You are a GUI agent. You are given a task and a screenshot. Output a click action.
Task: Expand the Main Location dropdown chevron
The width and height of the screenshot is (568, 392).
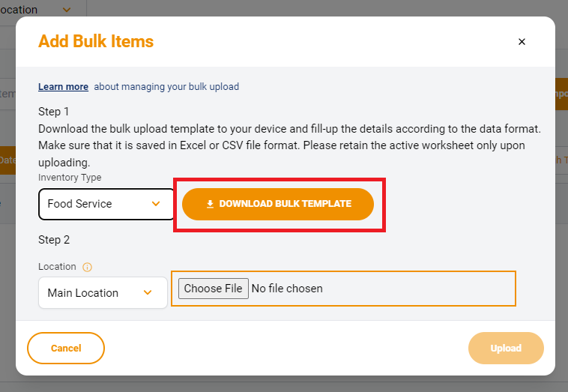pyautogui.click(x=148, y=292)
